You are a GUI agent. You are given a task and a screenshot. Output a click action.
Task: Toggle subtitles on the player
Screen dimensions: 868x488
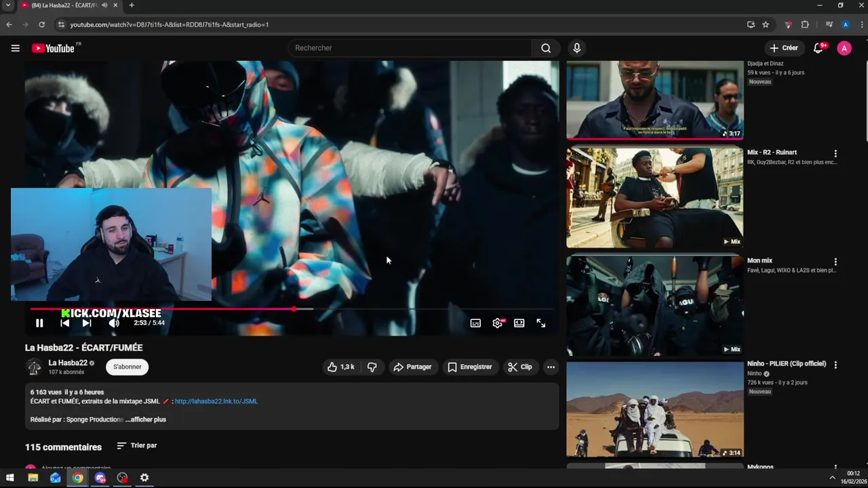475,323
